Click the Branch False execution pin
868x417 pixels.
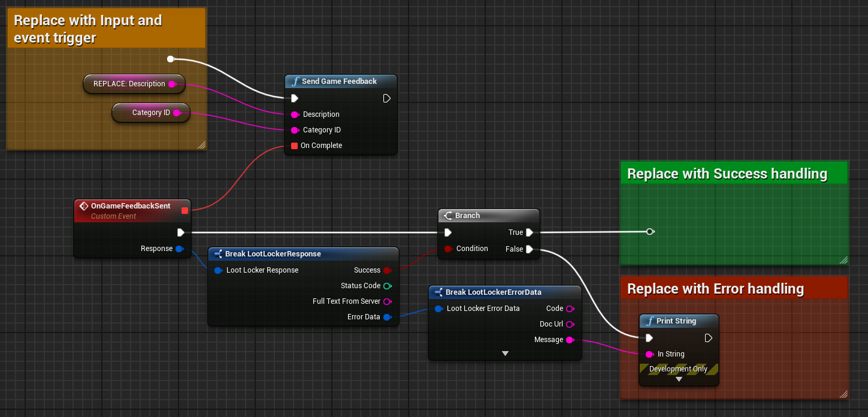[x=530, y=249]
